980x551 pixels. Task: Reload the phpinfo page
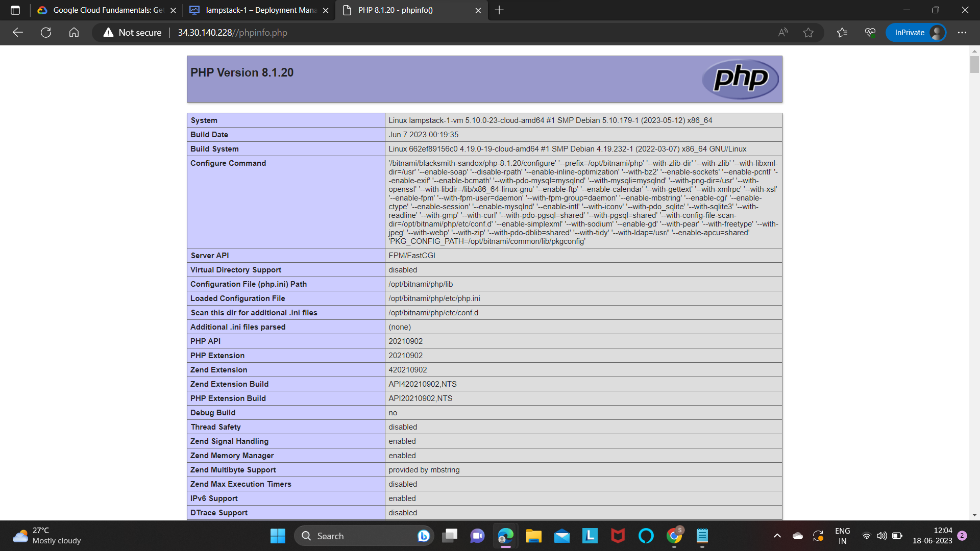(x=46, y=33)
